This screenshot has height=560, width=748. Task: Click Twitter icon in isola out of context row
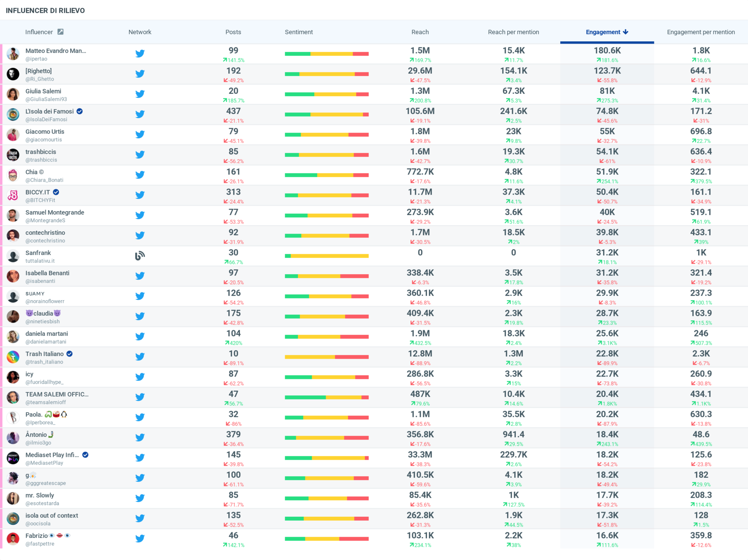pos(140,519)
